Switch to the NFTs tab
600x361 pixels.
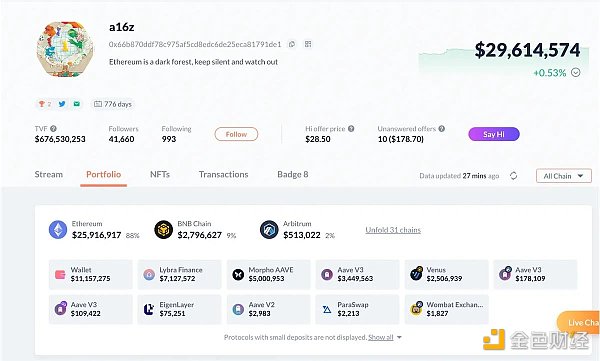pos(160,175)
